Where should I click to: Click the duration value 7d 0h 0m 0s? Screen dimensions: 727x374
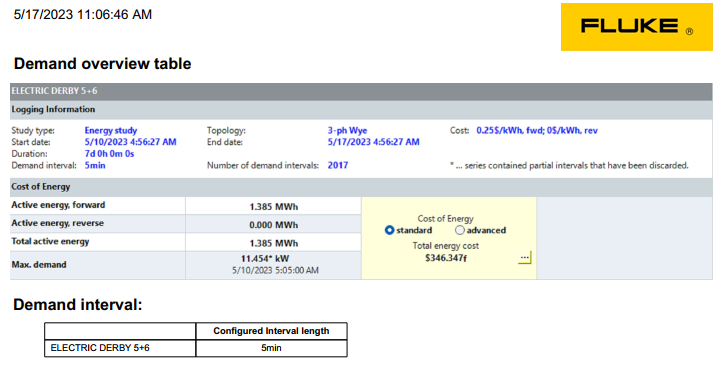point(109,154)
